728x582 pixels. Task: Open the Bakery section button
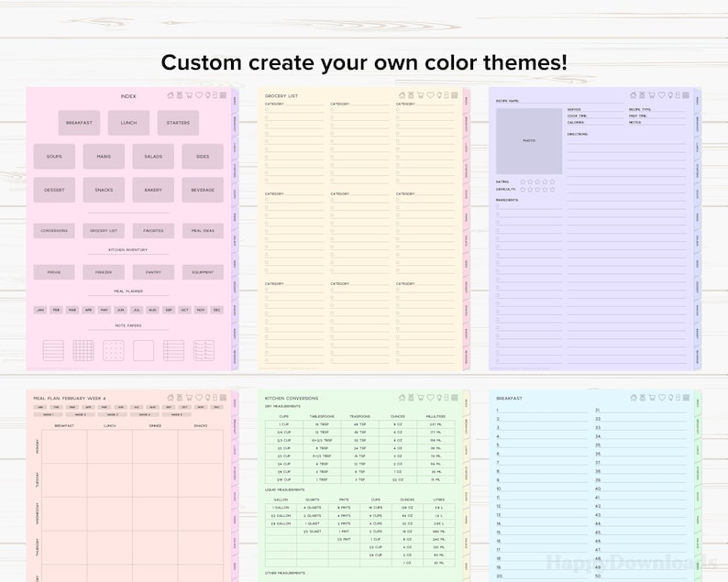pos(153,190)
